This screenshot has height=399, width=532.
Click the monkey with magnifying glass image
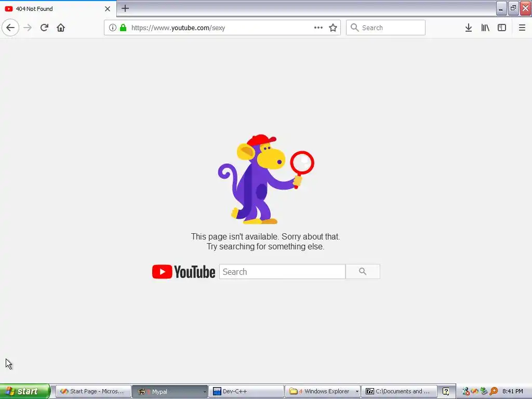point(266,179)
